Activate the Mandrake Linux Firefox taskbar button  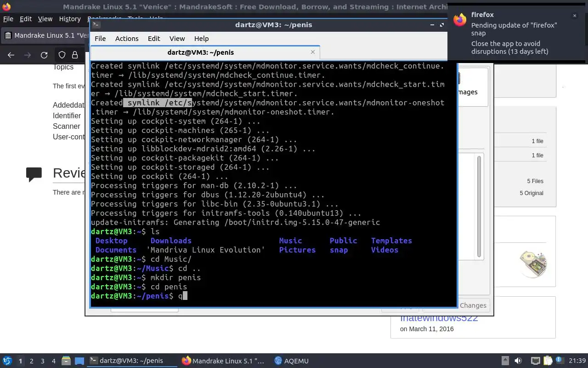[x=223, y=361]
